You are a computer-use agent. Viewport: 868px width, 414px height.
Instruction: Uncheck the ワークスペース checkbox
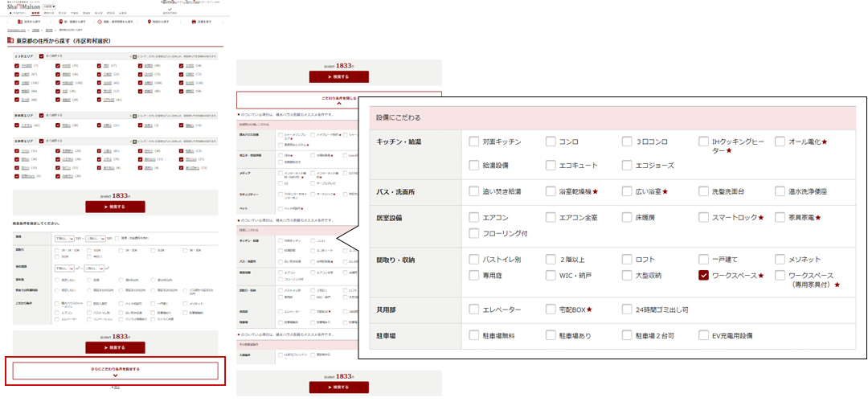pos(704,275)
